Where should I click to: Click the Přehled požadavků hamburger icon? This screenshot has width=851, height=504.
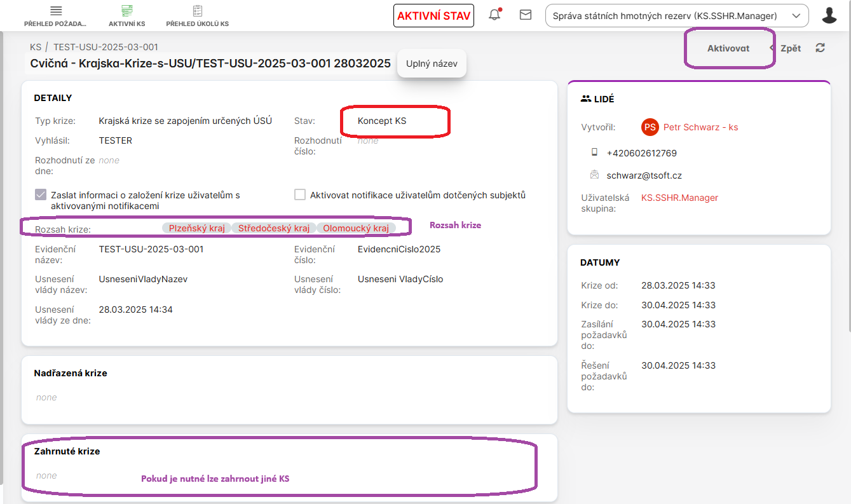56,11
